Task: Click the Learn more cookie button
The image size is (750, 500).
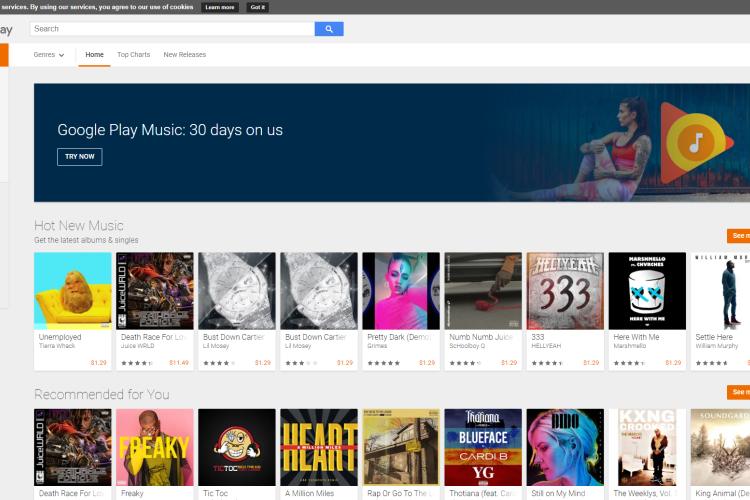Action: tap(220, 7)
